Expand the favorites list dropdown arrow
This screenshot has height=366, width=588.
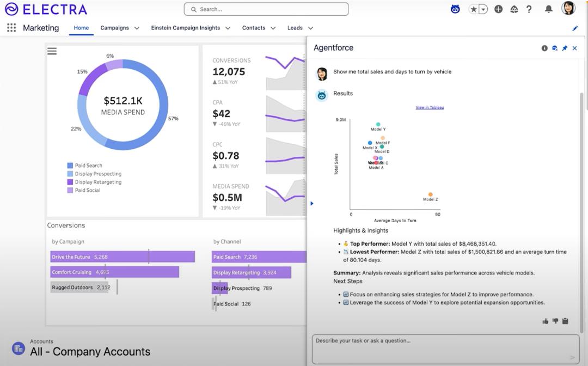click(483, 9)
